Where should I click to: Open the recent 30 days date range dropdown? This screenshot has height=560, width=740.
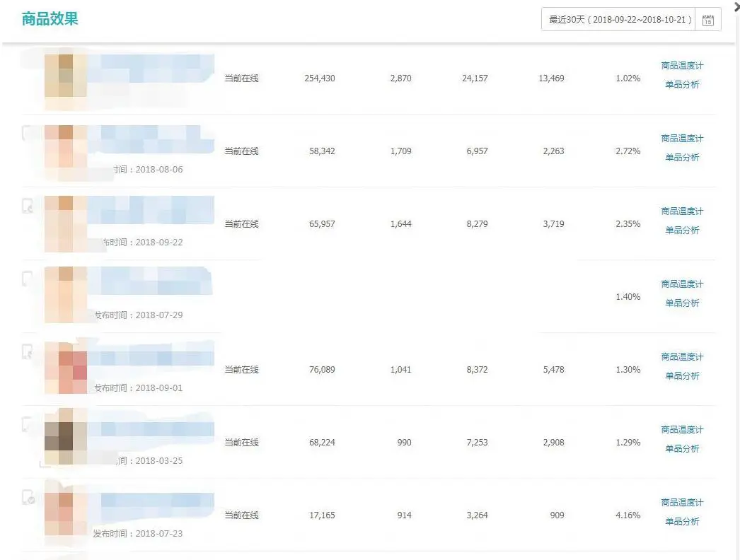[618, 19]
